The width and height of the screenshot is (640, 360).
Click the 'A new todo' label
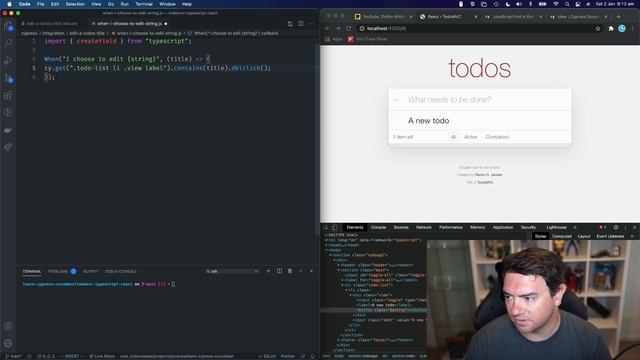pyautogui.click(x=429, y=121)
